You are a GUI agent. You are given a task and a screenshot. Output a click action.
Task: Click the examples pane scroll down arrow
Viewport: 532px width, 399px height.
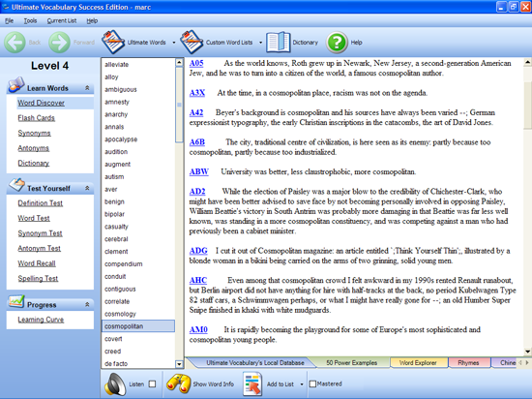[527, 352]
